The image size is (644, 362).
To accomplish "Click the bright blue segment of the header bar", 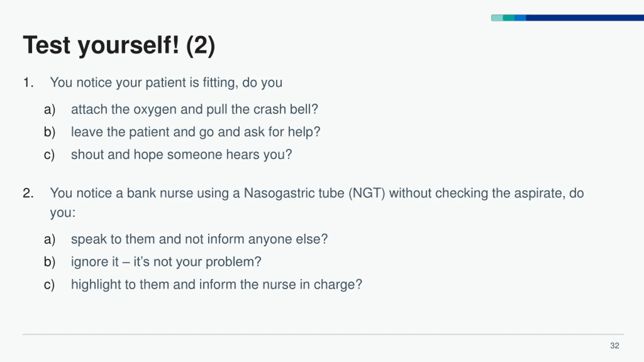I will [520, 18].
